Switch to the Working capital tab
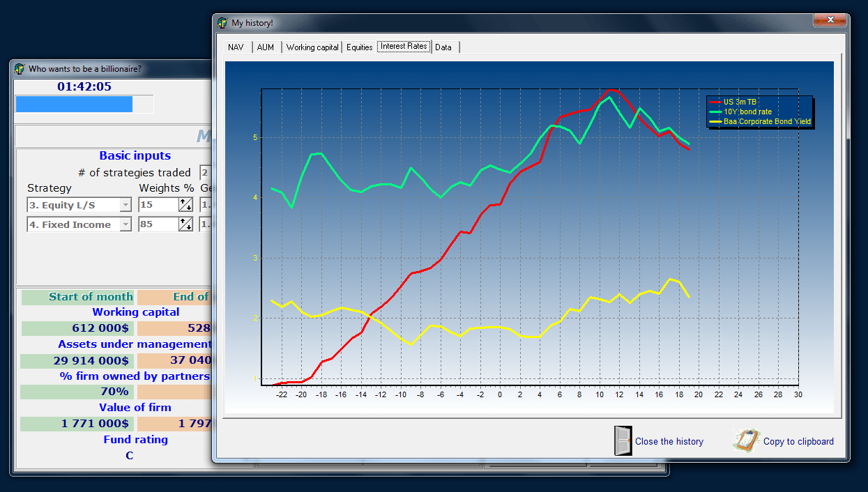The image size is (868, 492). [x=312, y=47]
